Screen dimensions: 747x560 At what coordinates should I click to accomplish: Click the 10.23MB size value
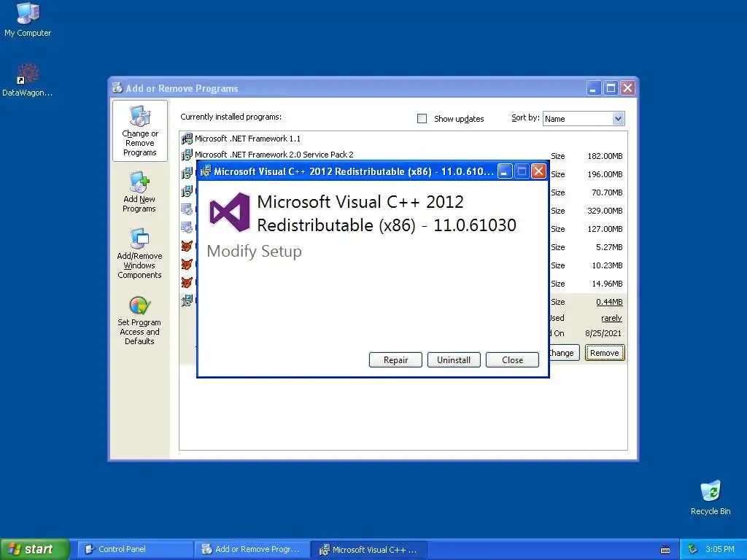tap(607, 265)
